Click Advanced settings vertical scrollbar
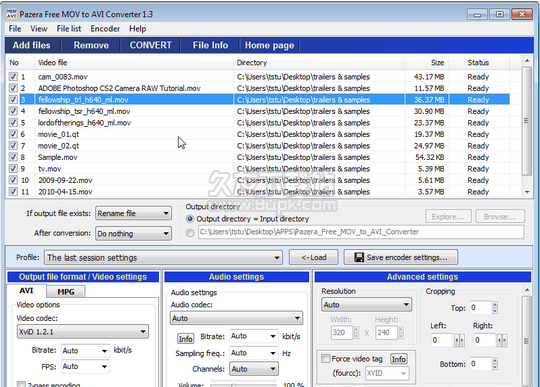This screenshot has width=540, height=387. click(x=527, y=341)
